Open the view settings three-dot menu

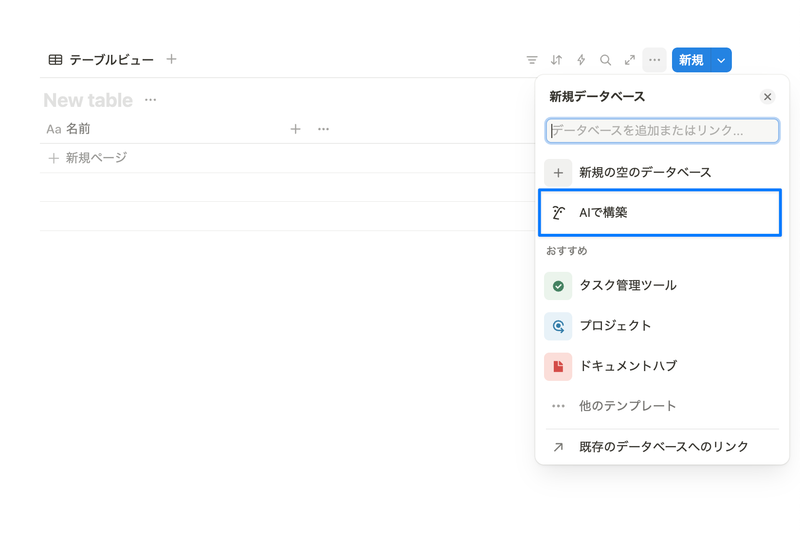pos(654,60)
